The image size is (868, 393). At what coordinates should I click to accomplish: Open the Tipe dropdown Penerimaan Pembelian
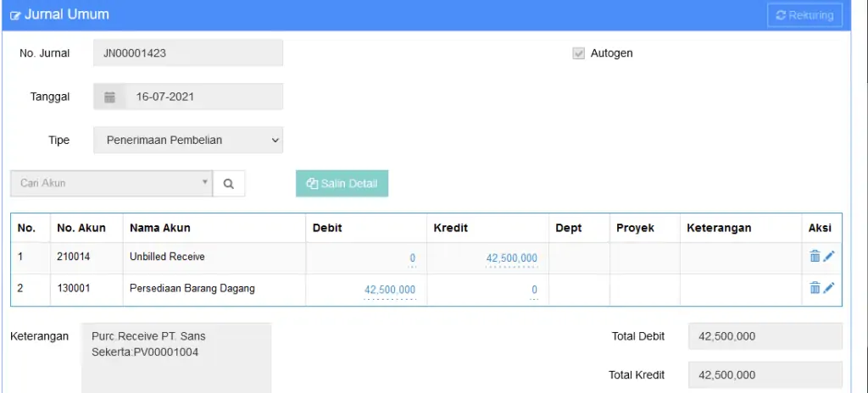point(188,140)
